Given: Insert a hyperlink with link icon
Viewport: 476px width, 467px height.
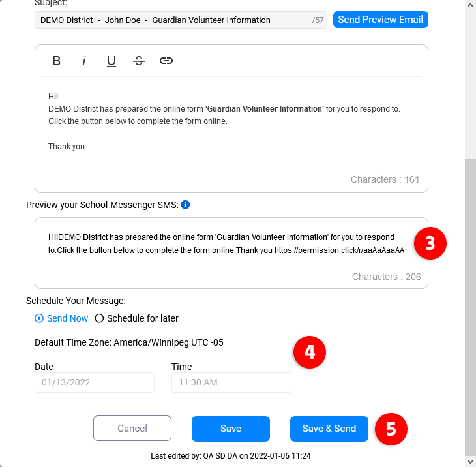Looking at the screenshot, I should (x=166, y=61).
